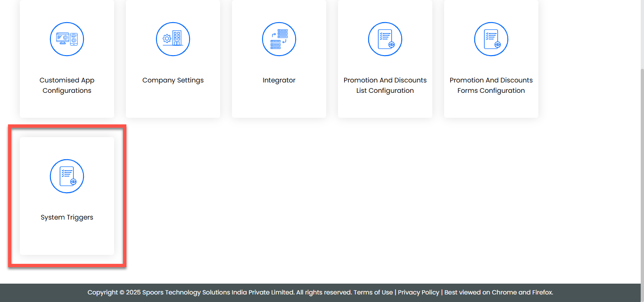The width and height of the screenshot is (644, 302).
Task: Click Promotion And Discounts Forms Configuration icon
Action: click(x=491, y=39)
